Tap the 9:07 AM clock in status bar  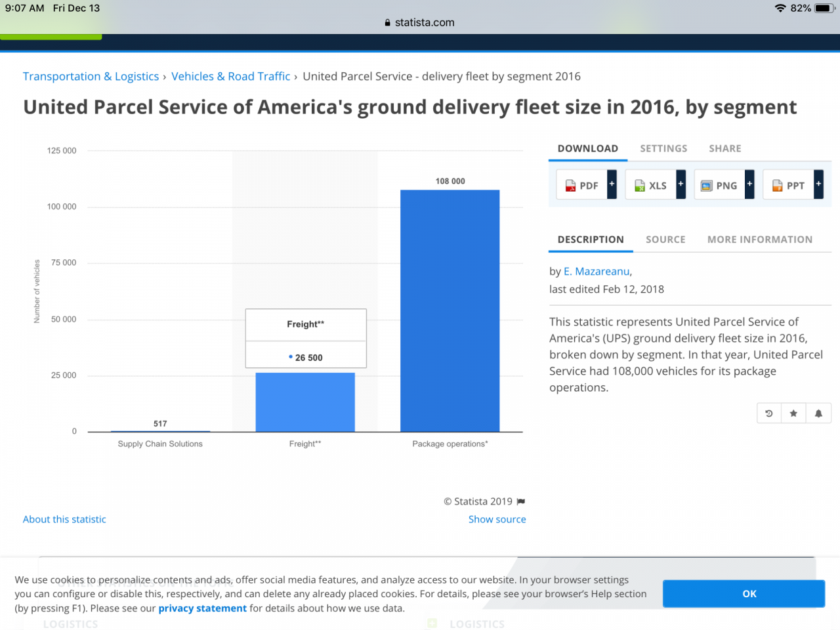point(25,8)
